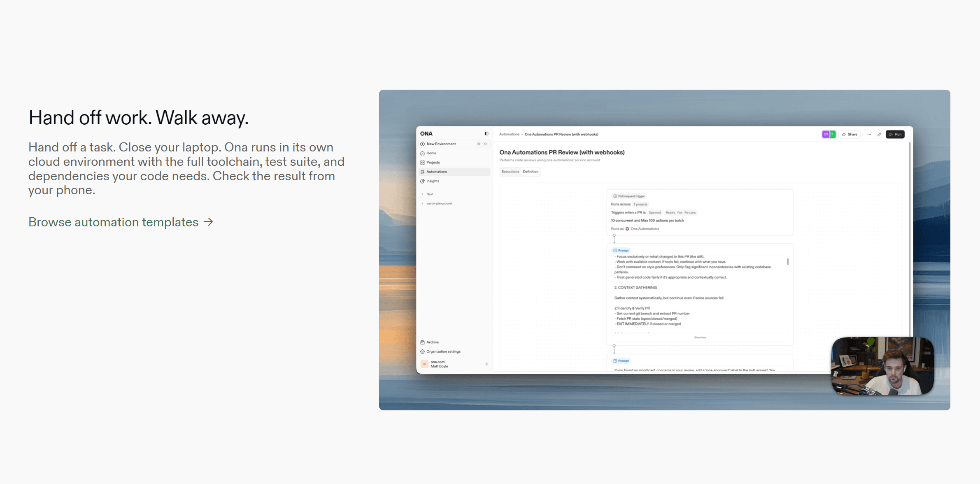Screen dimensions: 980x484
Task: Click the 3 projects chip
Action: pyautogui.click(x=640, y=205)
